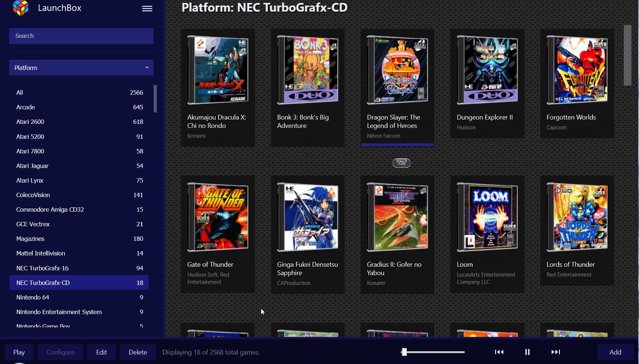Image resolution: width=639 pixels, height=364 pixels.
Task: Click the CAProduction developer text
Action: click(294, 283)
